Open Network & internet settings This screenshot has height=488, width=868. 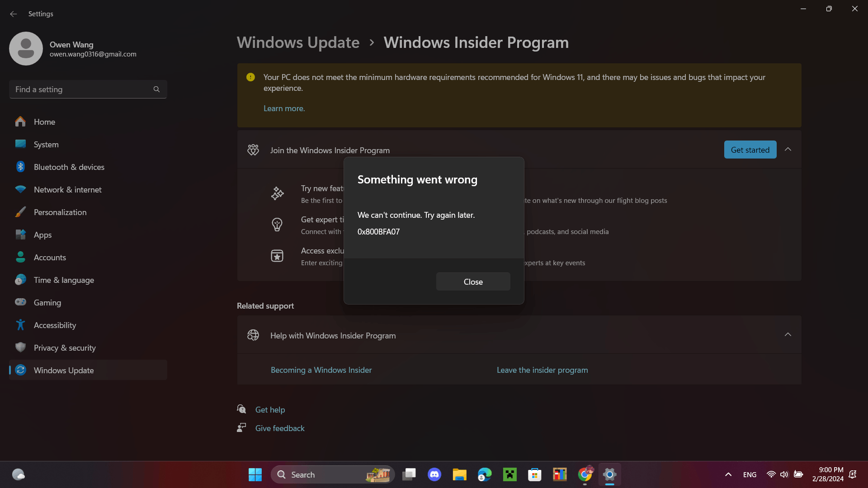click(88, 190)
